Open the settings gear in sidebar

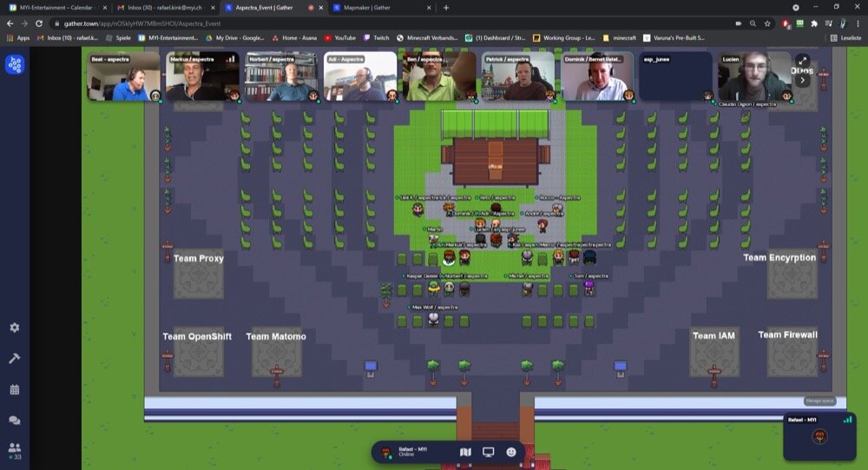pos(15,328)
